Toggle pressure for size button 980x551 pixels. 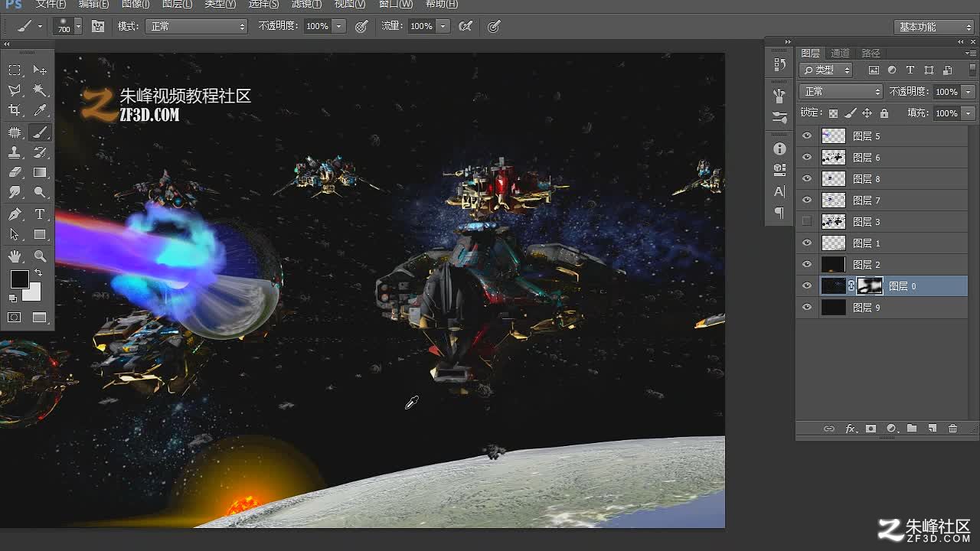tap(494, 26)
